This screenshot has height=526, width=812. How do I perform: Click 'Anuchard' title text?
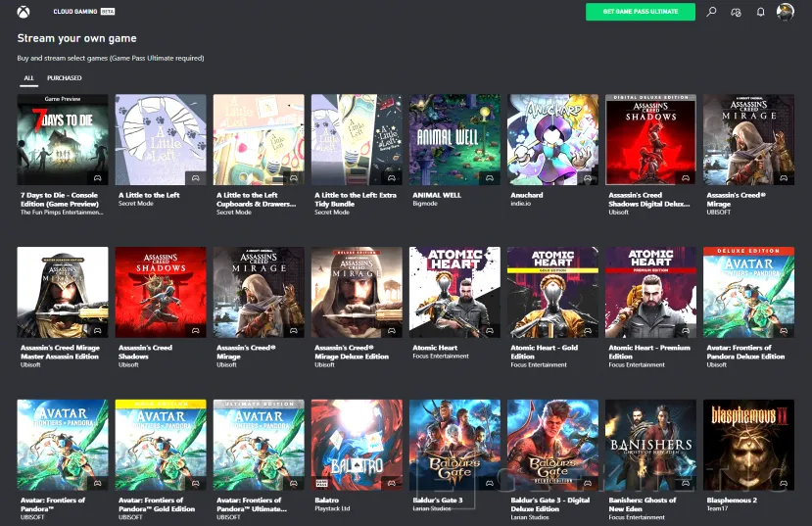coord(527,195)
